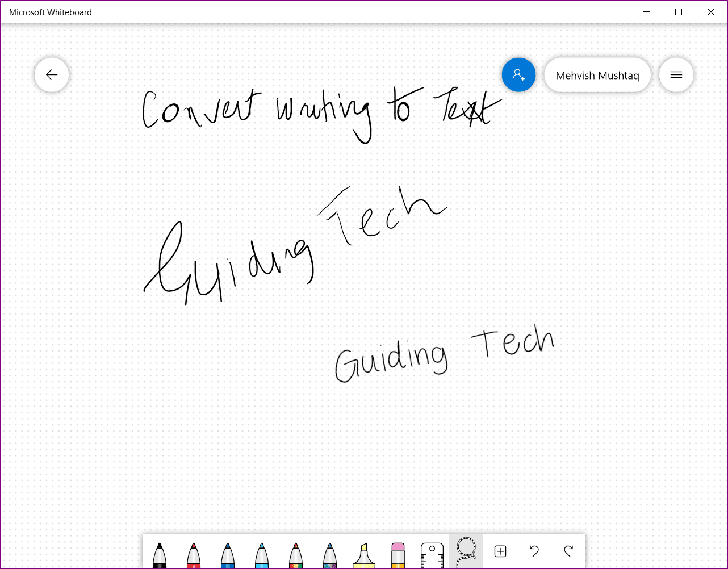728x569 pixels.
Task: Toggle the ruler tool
Action: pyautogui.click(x=432, y=555)
